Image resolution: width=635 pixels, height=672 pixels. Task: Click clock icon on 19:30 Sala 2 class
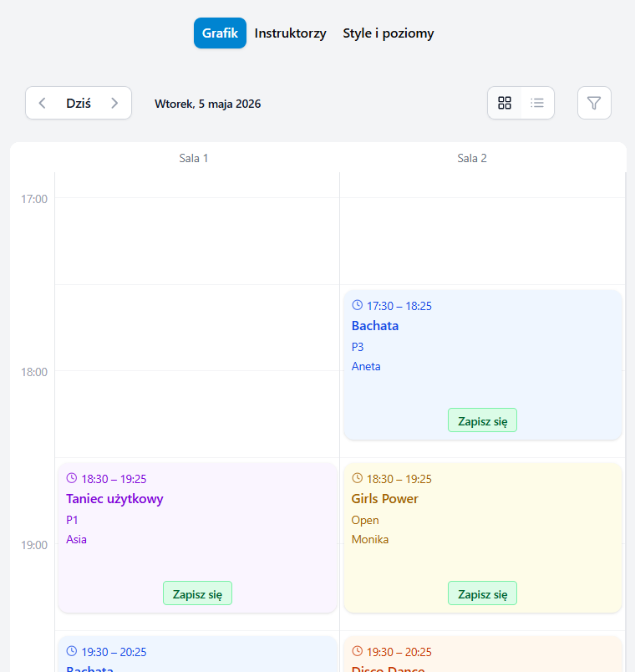[357, 651]
